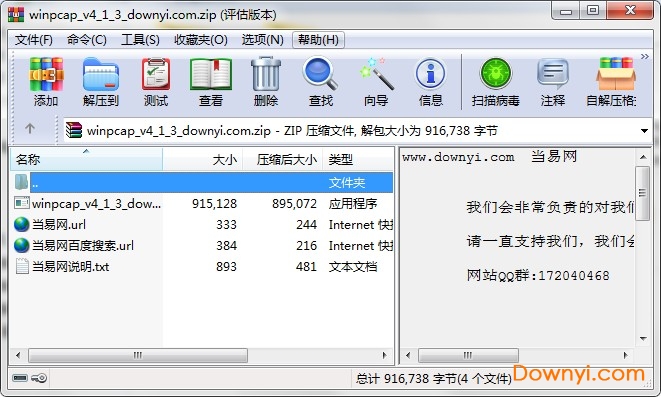Click the 删除 (Delete) trash can icon

tap(266, 74)
